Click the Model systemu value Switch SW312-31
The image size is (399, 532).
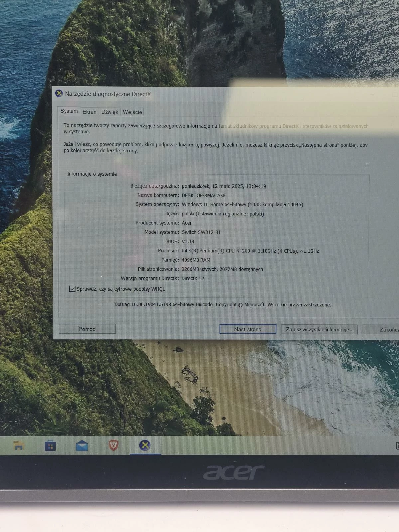click(201, 232)
